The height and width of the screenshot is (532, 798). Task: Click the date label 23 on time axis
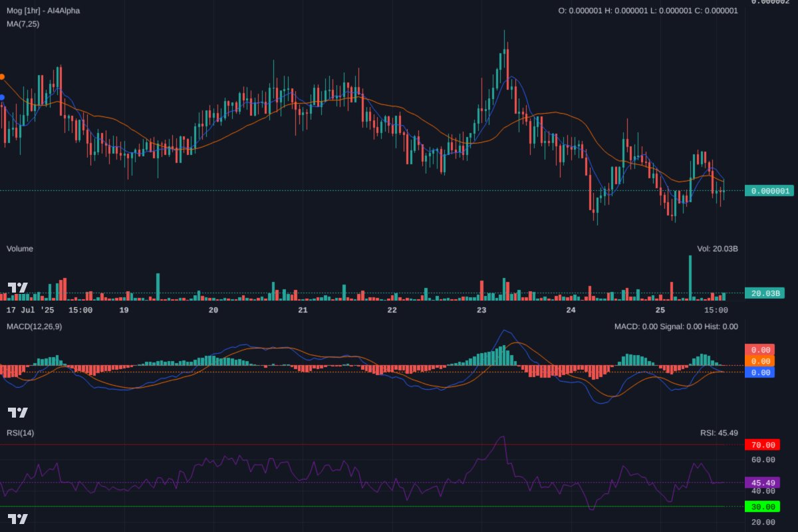point(481,310)
